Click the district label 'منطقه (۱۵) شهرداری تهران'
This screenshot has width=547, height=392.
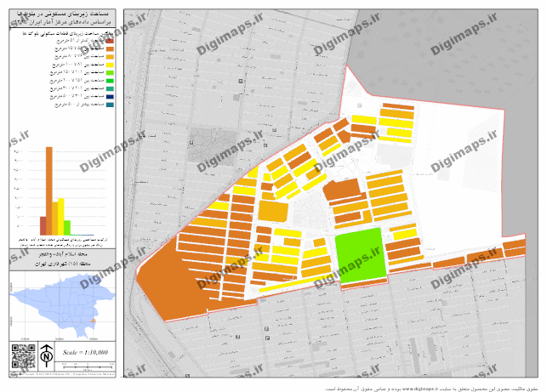tap(62, 264)
